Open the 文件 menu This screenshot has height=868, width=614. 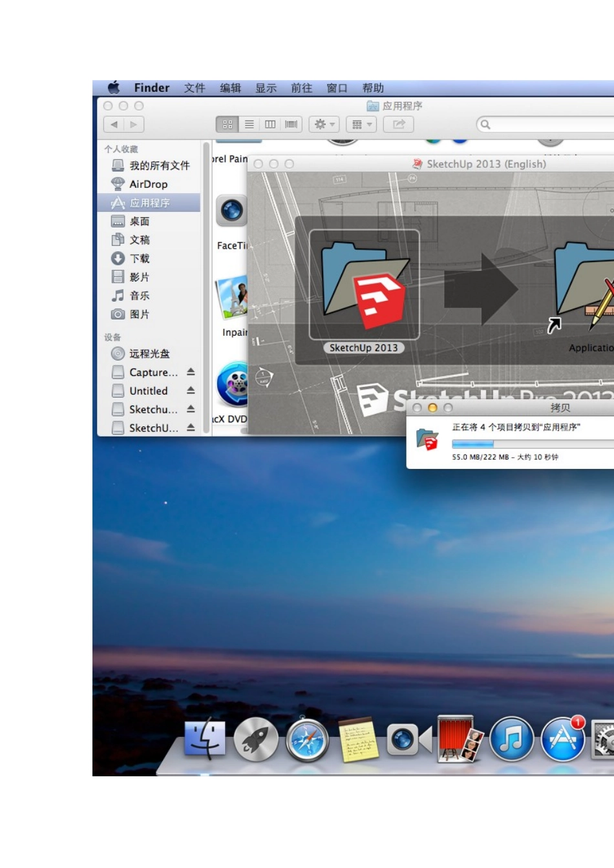click(195, 88)
